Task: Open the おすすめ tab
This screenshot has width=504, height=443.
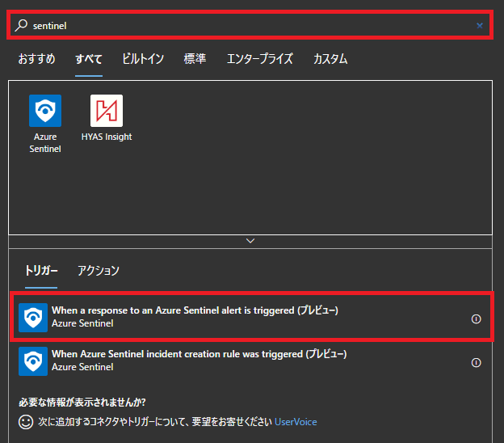Action: 36,59
